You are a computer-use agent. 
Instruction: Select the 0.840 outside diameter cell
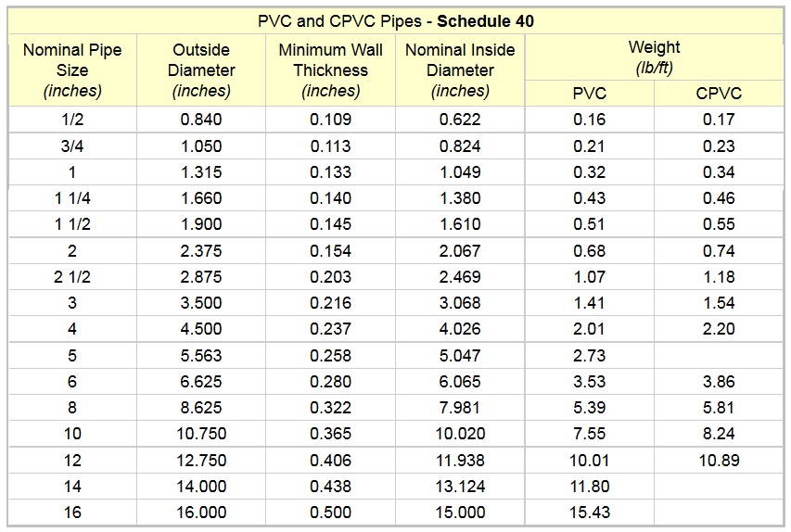coord(201,120)
